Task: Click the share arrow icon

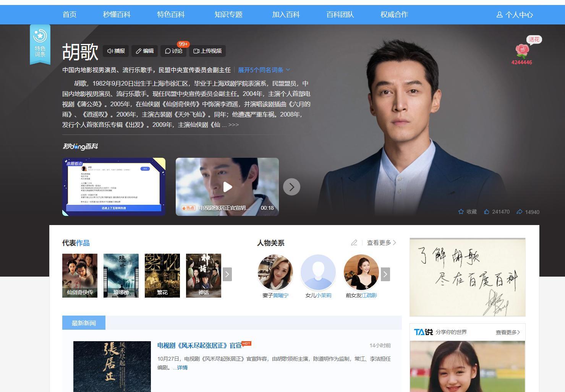Action: [520, 212]
